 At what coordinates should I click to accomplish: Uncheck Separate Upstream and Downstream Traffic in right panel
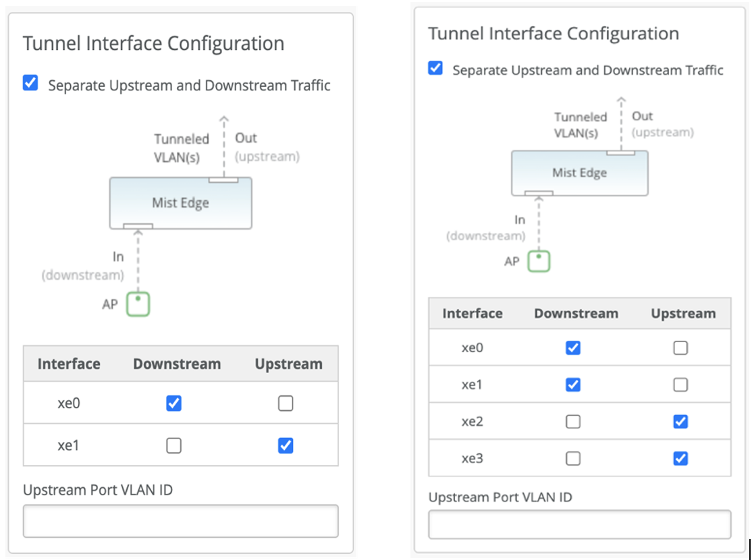point(436,69)
